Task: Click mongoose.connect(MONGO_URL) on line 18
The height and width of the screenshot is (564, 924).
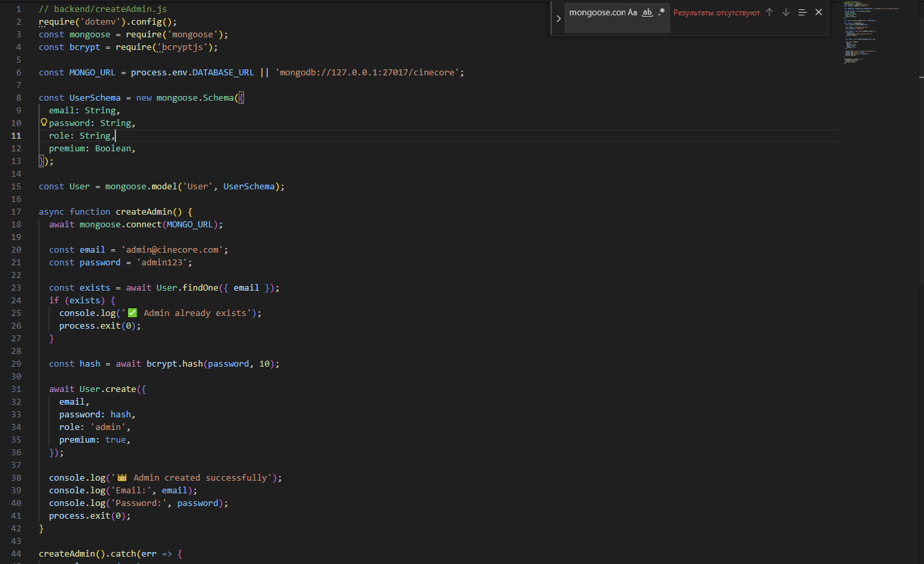Action: pyautogui.click(x=149, y=224)
